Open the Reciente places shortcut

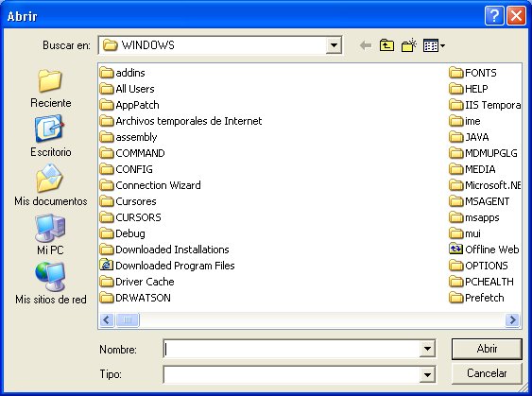pyautogui.click(x=50, y=88)
